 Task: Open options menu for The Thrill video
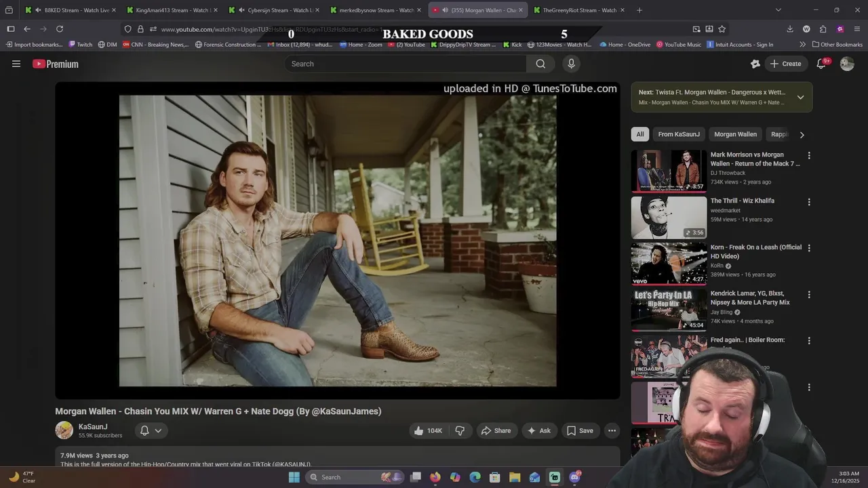coord(808,202)
